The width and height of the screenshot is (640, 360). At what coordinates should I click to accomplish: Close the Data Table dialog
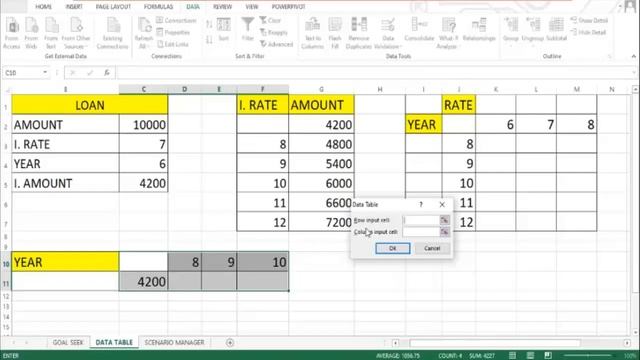coord(442,204)
